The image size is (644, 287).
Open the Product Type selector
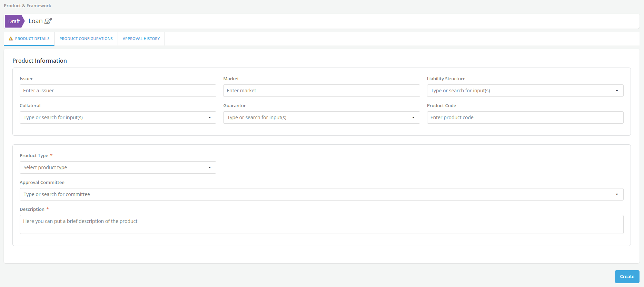pos(118,167)
